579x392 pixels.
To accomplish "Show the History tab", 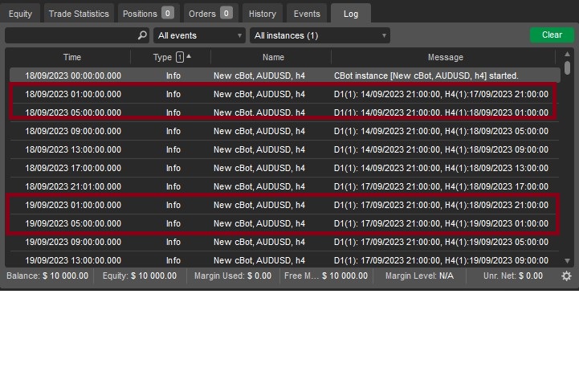I will click(262, 14).
